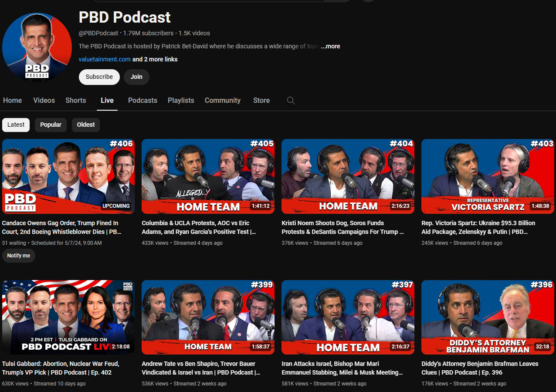
Task: Click the Join membership button
Action: coord(136,77)
